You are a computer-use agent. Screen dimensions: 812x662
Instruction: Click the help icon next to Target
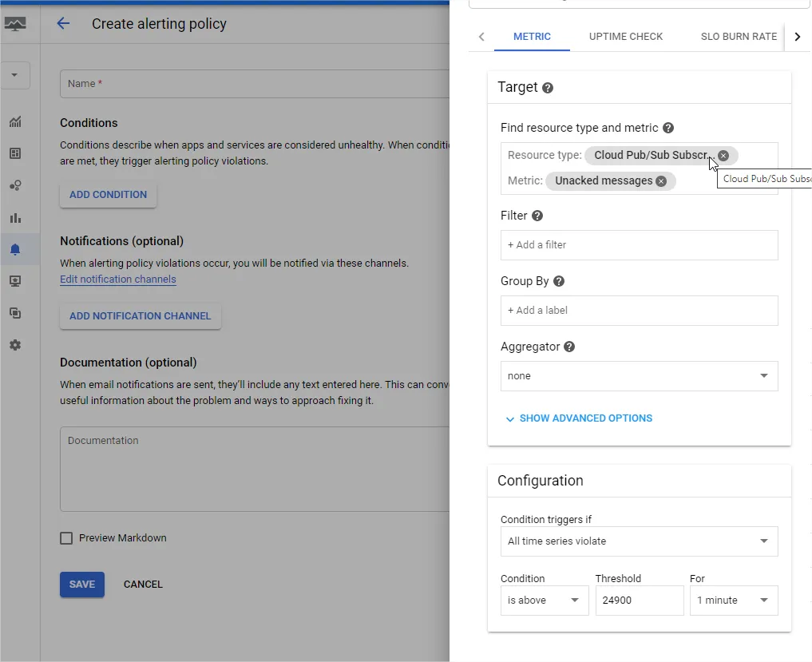tap(548, 88)
